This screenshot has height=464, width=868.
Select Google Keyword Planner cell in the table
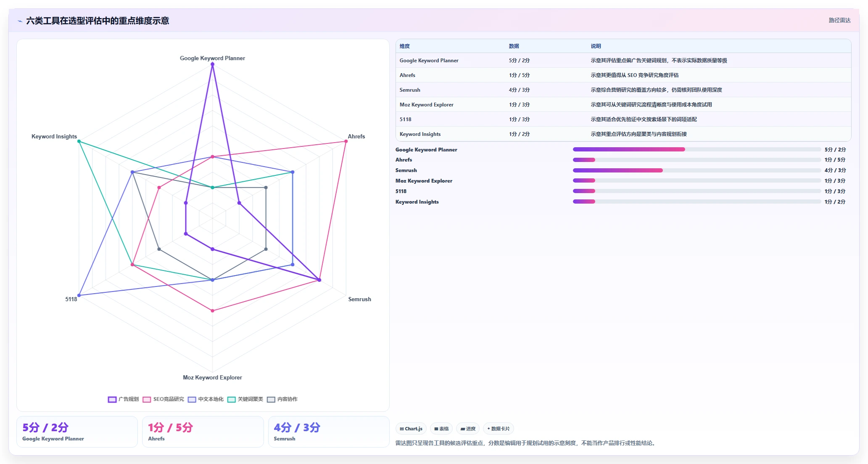click(x=429, y=61)
